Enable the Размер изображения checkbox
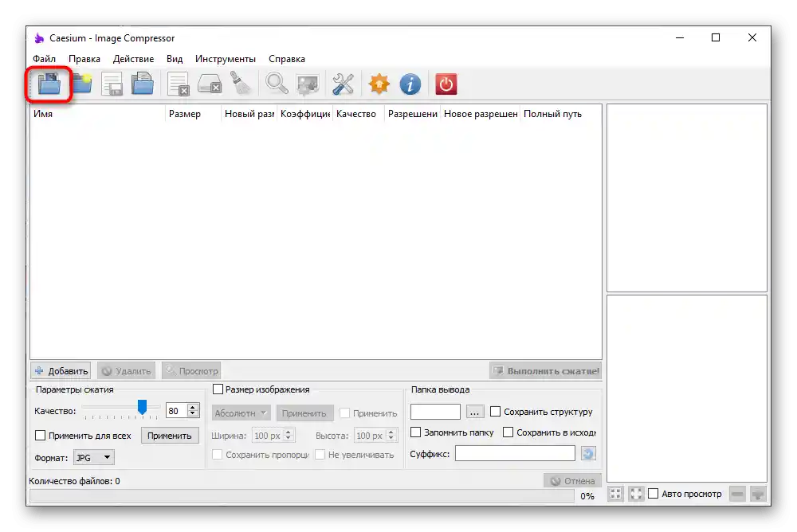This screenshot has height=532, width=797. tap(218, 389)
